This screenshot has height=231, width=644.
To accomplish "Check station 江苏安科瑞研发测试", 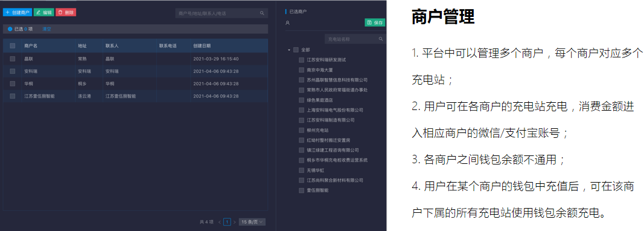I will 302,60.
